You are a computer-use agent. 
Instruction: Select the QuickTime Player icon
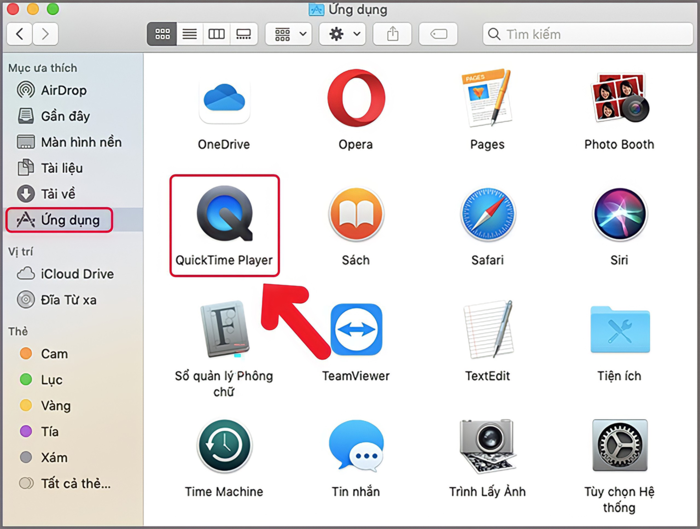[225, 213]
